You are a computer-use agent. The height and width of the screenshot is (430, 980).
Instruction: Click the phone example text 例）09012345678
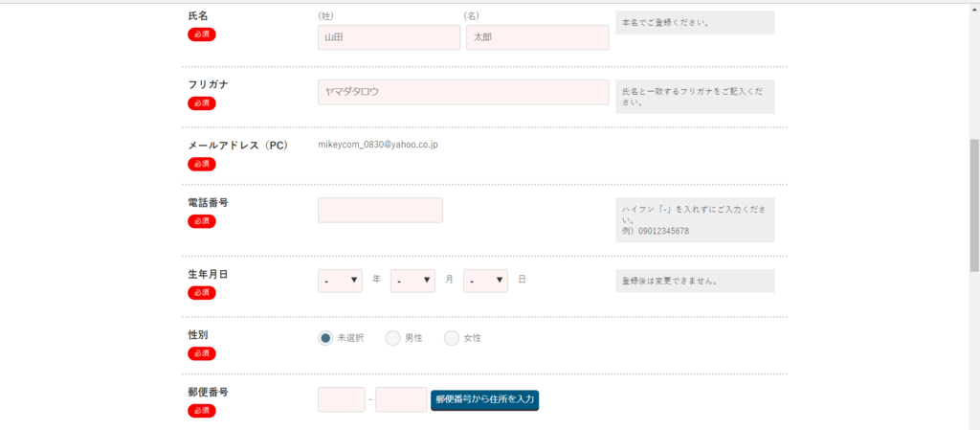tap(656, 231)
